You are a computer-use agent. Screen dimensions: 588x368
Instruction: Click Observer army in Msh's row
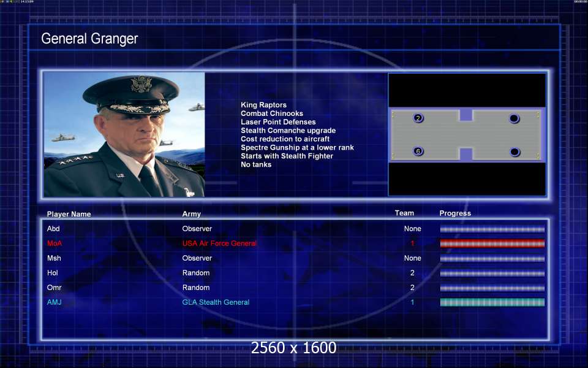[197, 258]
